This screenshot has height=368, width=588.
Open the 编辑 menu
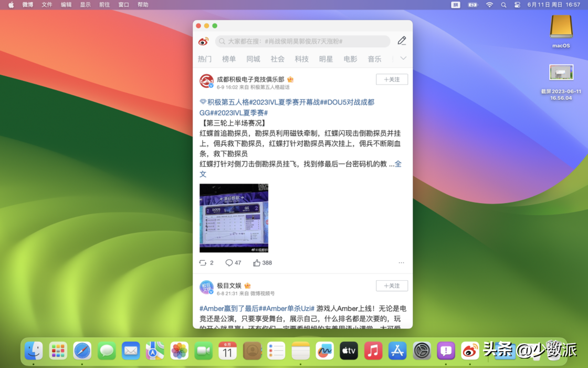tap(66, 5)
